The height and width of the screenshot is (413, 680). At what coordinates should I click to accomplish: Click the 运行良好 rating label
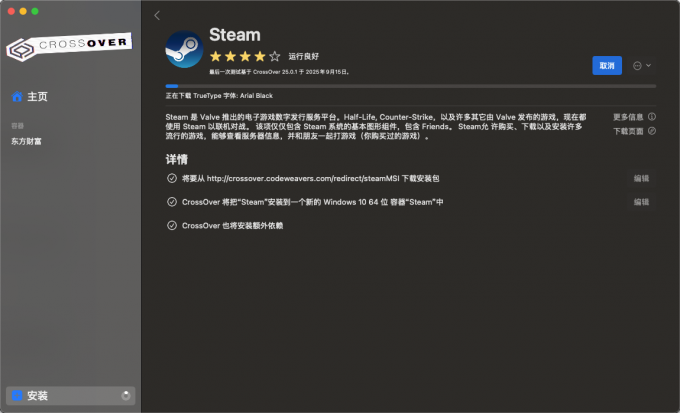click(304, 56)
